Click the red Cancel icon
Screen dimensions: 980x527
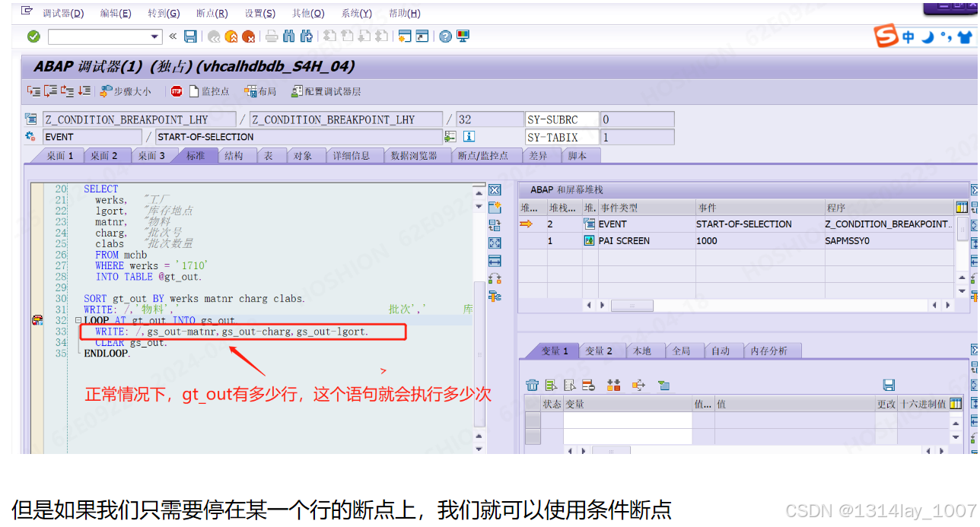248,37
